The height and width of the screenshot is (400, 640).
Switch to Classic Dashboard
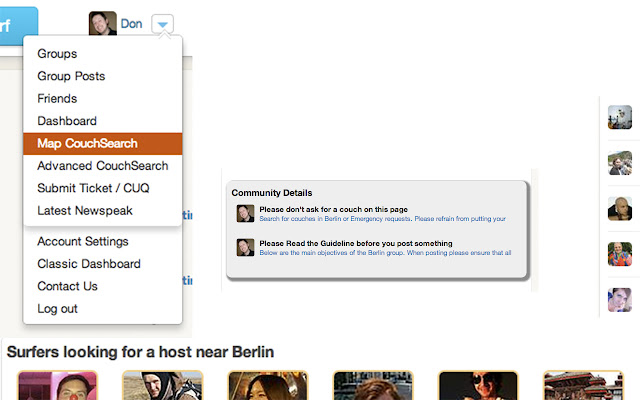tap(89, 264)
